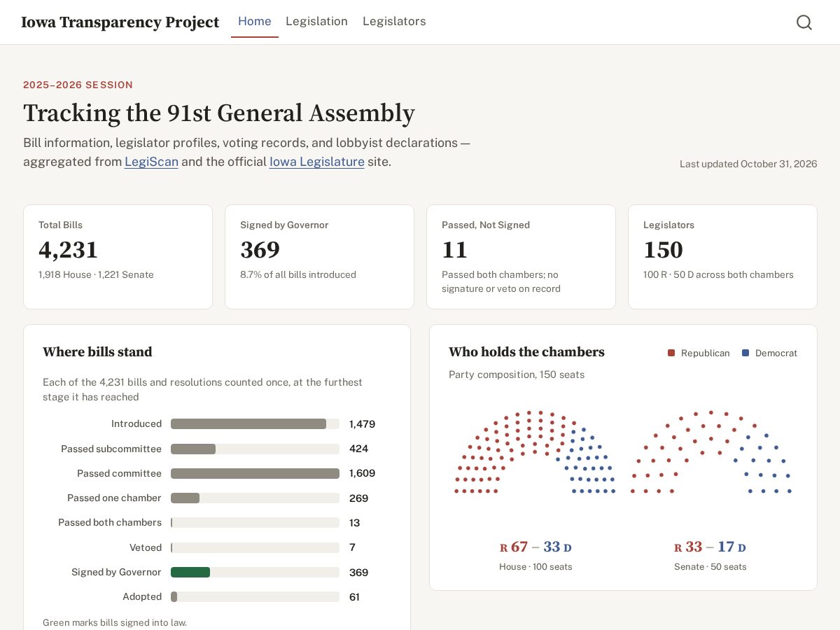The image size is (840, 630).
Task: Click the 'Senate · 50 seats' caption
Action: coord(710,567)
